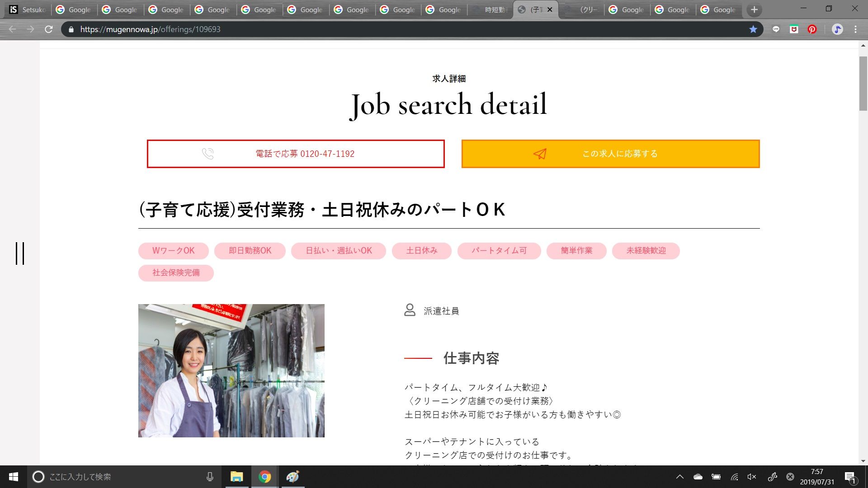Click the cleaning shop job photo
The width and height of the screenshot is (868, 488).
(231, 371)
